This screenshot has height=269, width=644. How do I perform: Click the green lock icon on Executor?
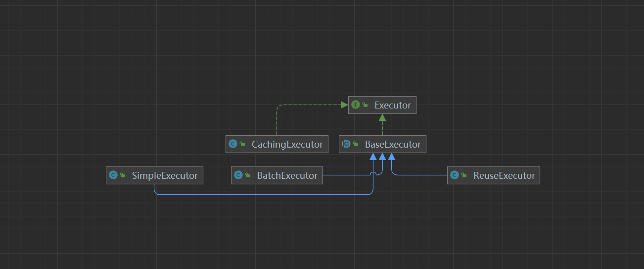(x=365, y=105)
